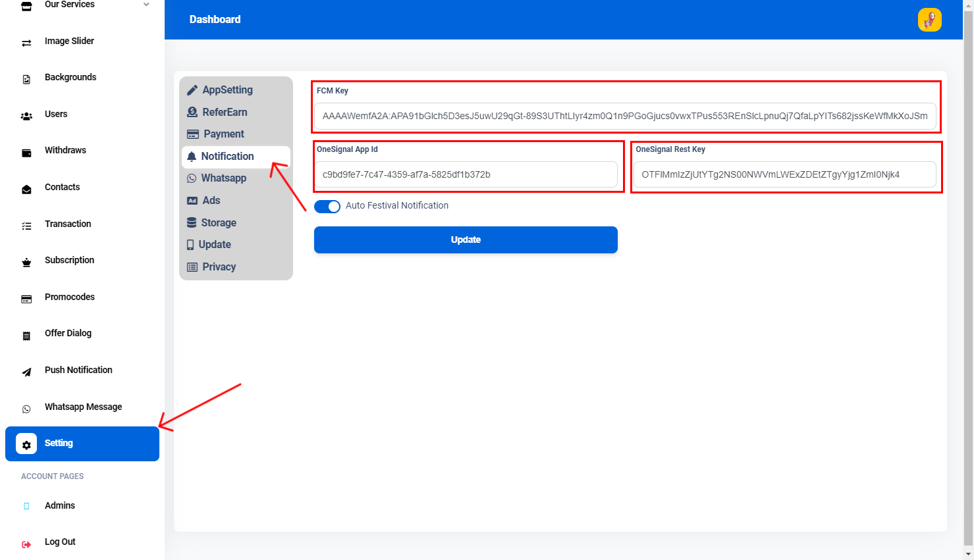The height and width of the screenshot is (560, 974).
Task: Click the Withdraws wallet icon
Action: (x=26, y=153)
